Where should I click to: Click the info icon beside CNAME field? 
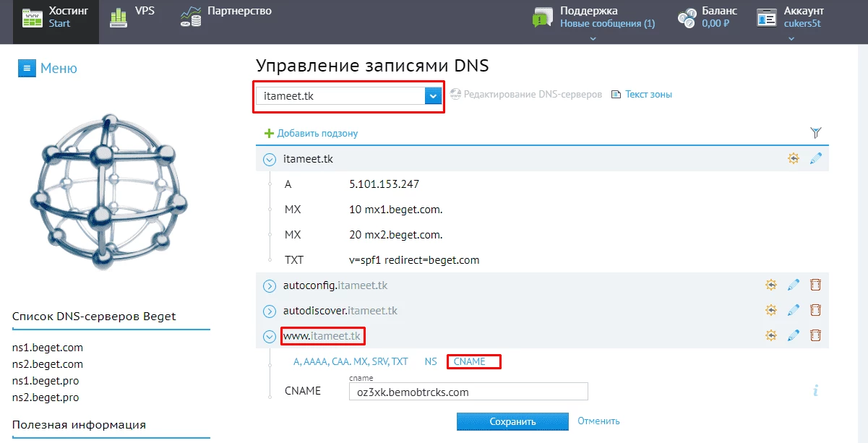[815, 391]
